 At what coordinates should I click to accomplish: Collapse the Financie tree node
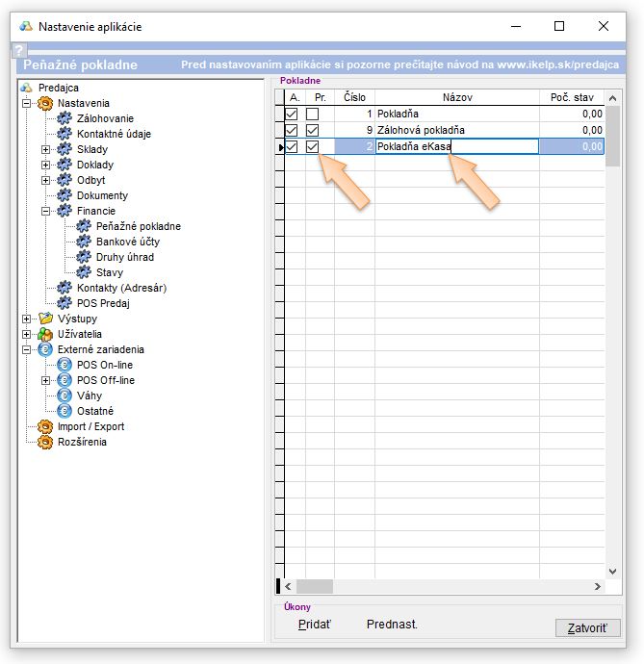click(x=45, y=211)
